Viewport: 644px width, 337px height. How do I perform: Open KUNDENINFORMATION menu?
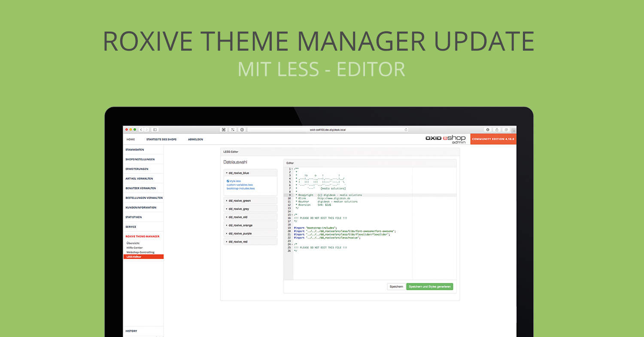[143, 207]
